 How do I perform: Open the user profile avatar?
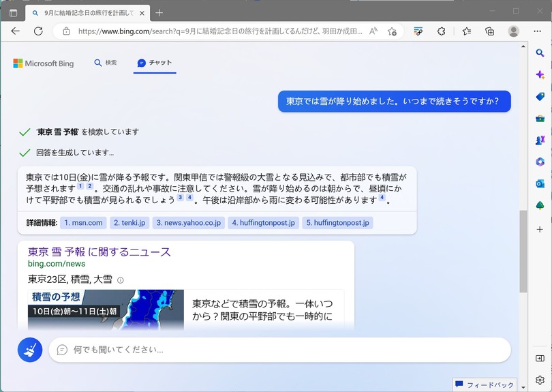pos(514,31)
